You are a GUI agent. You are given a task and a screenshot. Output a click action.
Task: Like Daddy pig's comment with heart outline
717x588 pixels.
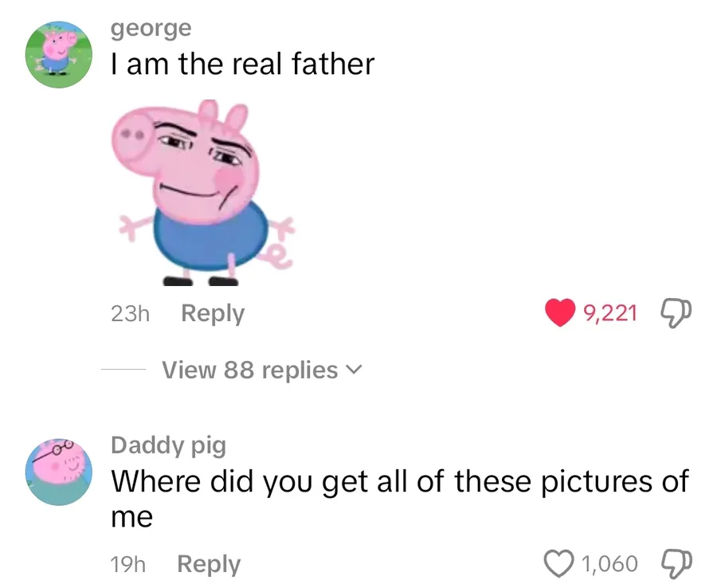(561, 564)
